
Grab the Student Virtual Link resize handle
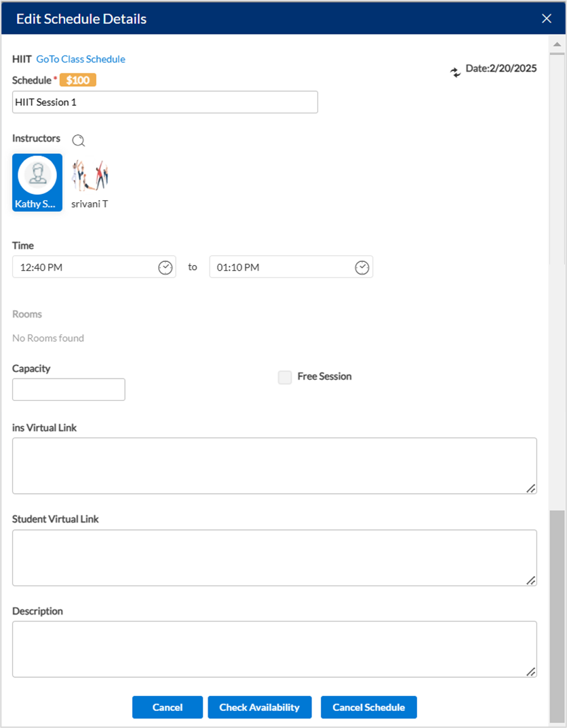pos(531,580)
